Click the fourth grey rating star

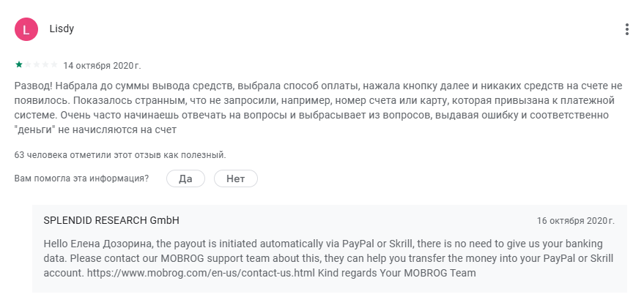point(45,64)
